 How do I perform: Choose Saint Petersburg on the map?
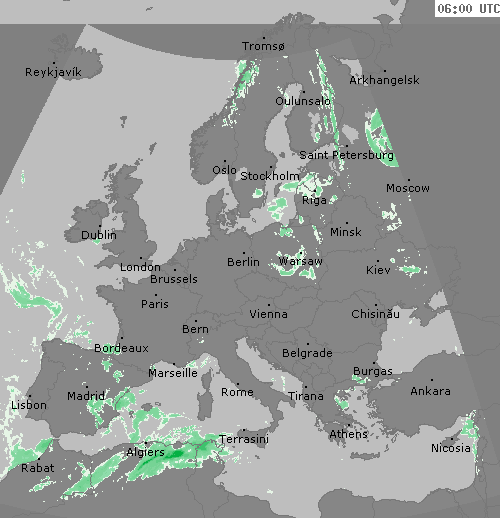coord(347,155)
